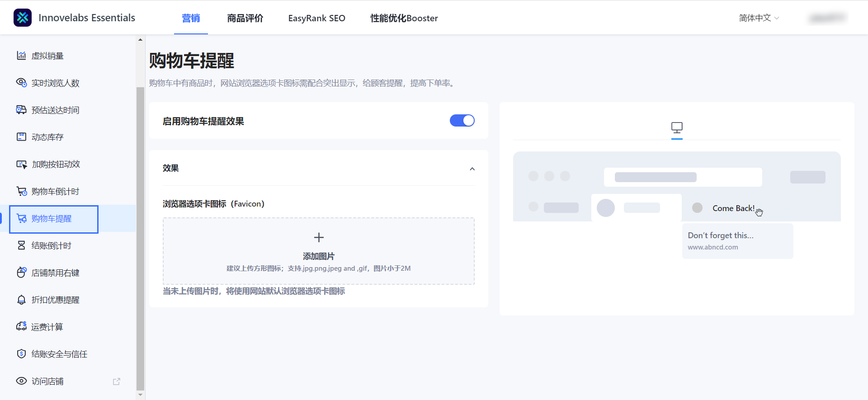Click the blurred account name in header
Screen dimensions: 868x400
pos(827,18)
